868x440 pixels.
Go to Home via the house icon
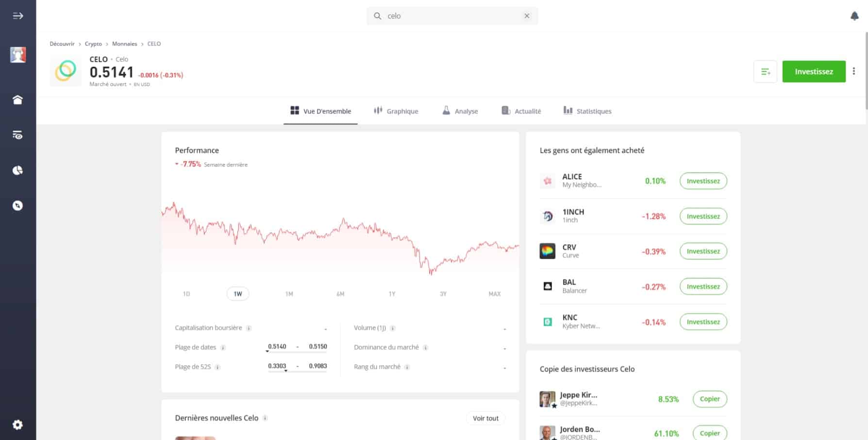pyautogui.click(x=17, y=100)
